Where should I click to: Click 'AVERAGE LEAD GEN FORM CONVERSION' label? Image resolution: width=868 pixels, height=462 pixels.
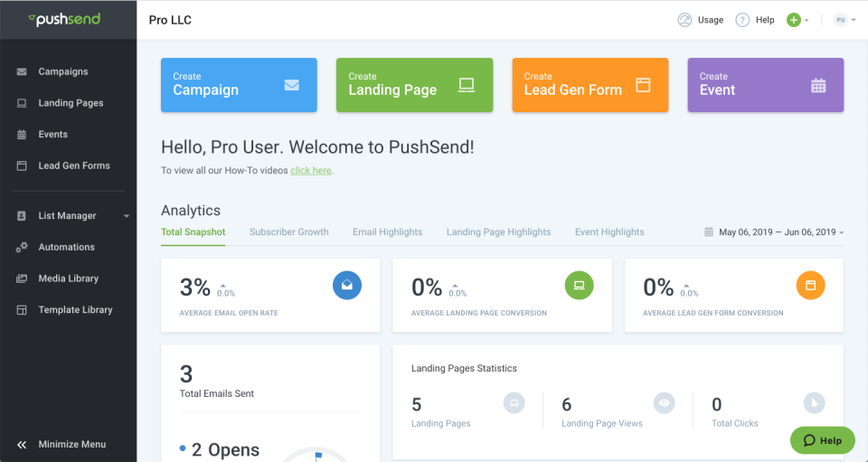(713, 313)
